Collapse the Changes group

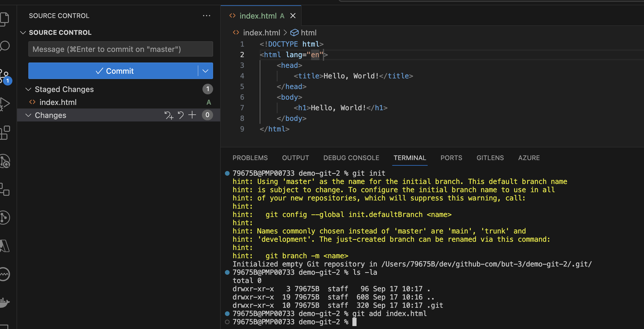[28, 115]
